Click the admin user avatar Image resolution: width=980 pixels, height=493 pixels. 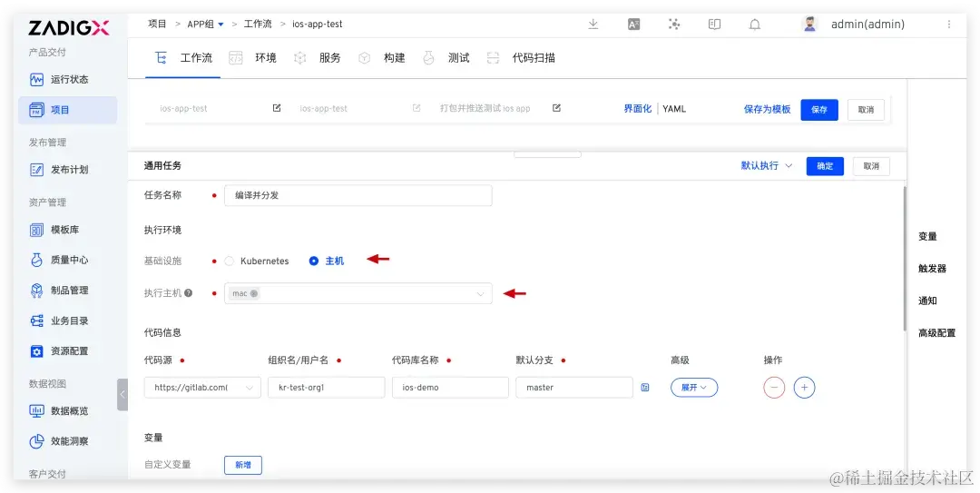click(810, 25)
